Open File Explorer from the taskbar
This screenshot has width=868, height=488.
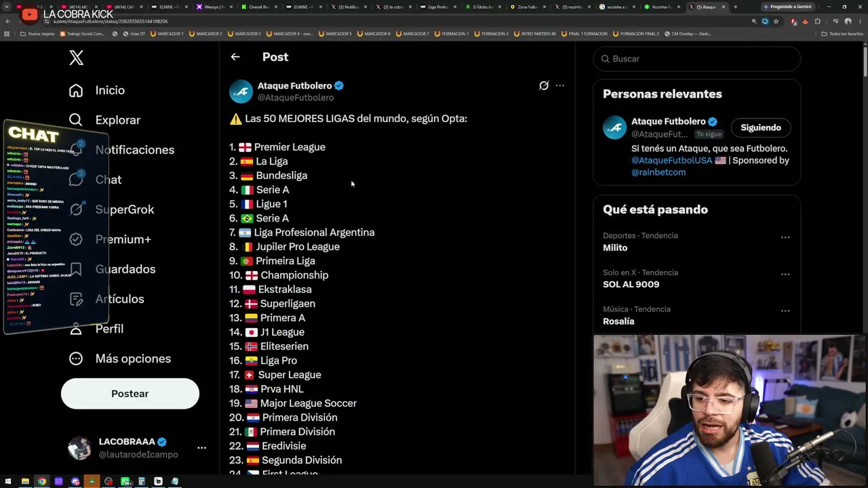tap(25, 481)
